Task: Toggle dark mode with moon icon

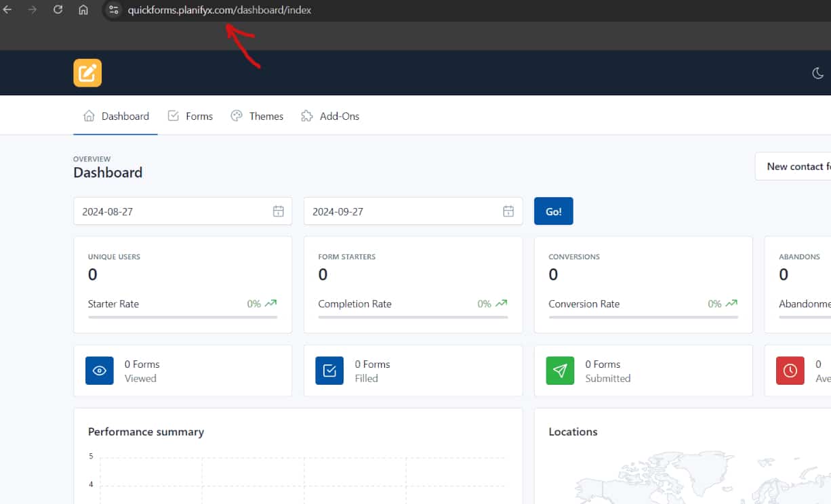Action: pos(817,73)
